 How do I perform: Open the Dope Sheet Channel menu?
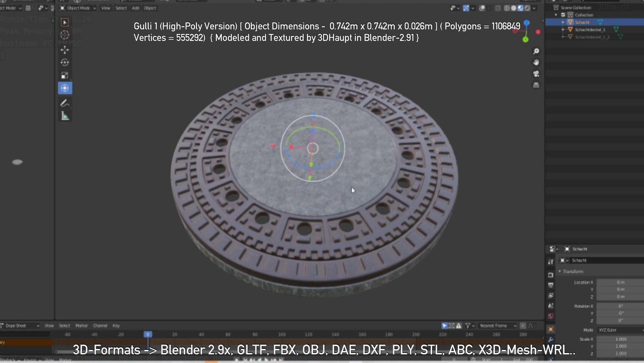[100, 326]
